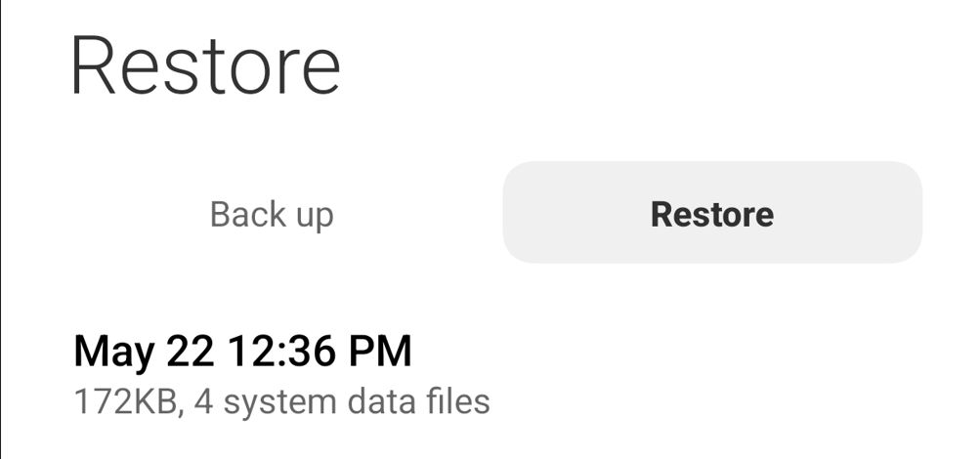Select the 12:36 PM backup record
Viewport: 980px width, 459px height.
[490, 375]
